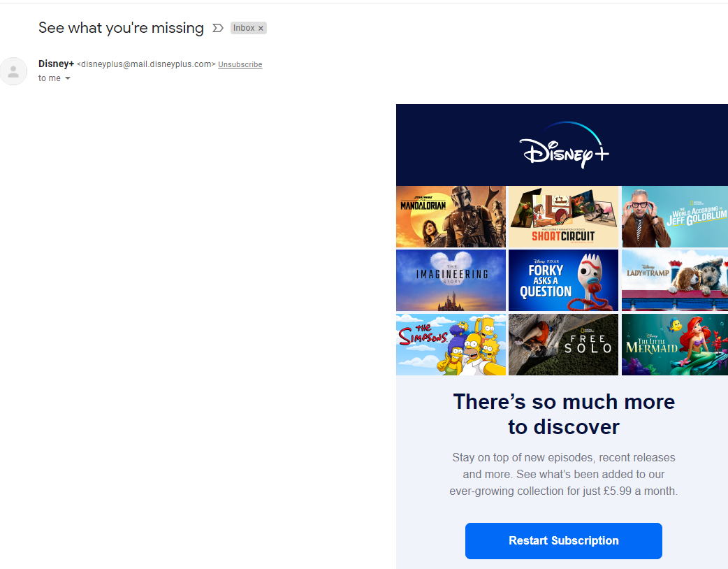The height and width of the screenshot is (569, 728).
Task: Open The Mandalorian thumbnail
Action: [451, 217]
